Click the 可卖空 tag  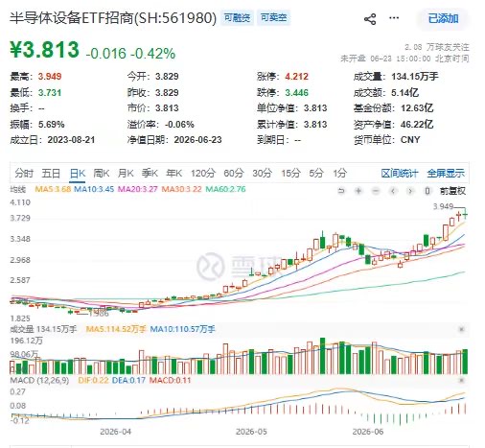[273, 18]
